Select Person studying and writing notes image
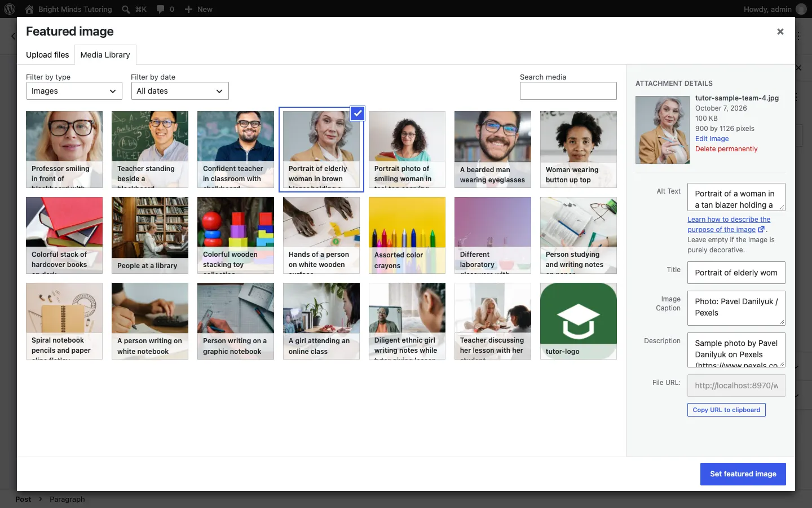The height and width of the screenshot is (508, 812). pos(579,235)
